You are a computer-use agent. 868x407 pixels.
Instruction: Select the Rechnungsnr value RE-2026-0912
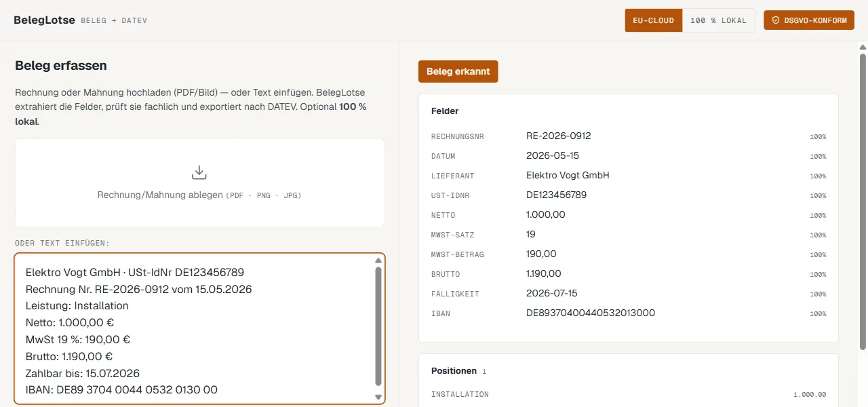click(x=559, y=136)
